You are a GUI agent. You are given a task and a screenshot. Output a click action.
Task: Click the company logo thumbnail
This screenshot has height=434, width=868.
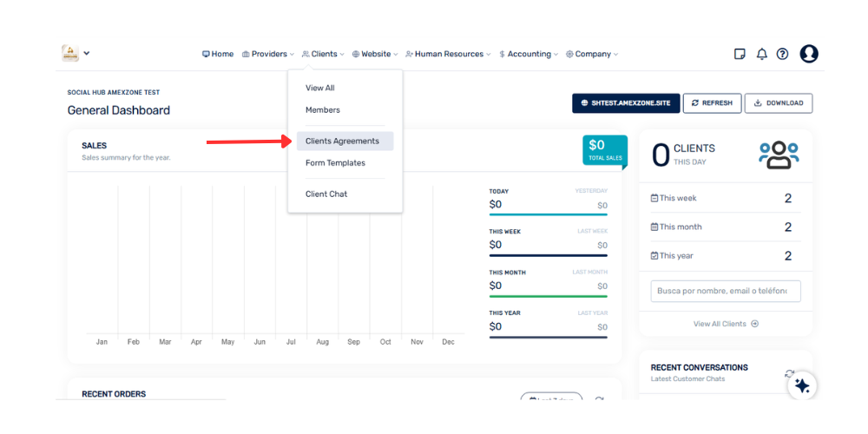[x=70, y=53]
